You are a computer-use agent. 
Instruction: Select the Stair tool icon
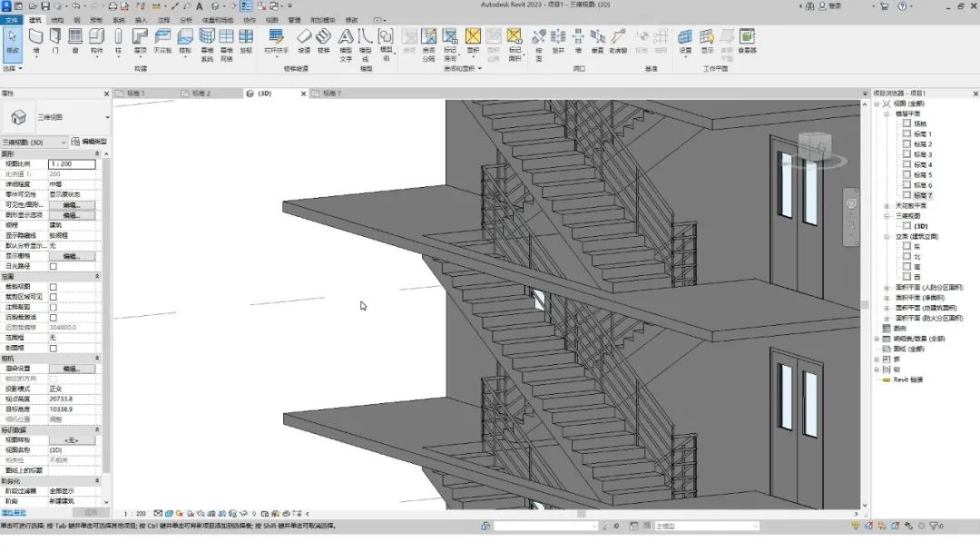323,41
